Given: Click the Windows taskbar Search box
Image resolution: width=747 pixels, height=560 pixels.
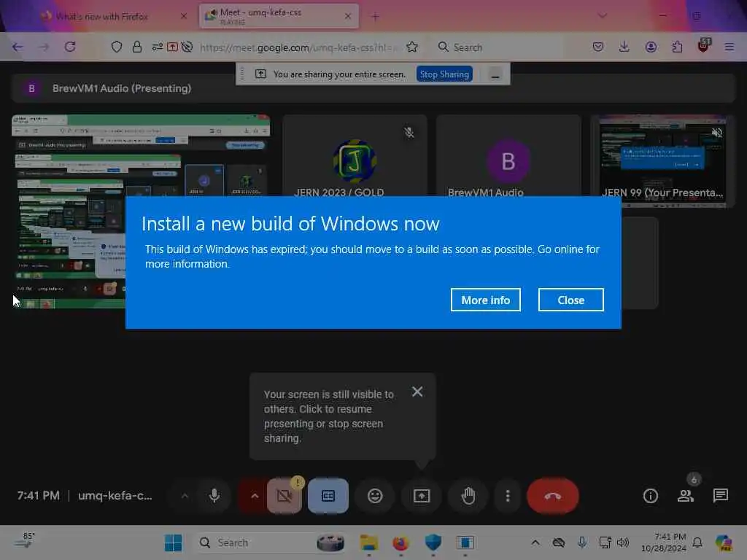Looking at the screenshot, I should coord(271,542).
